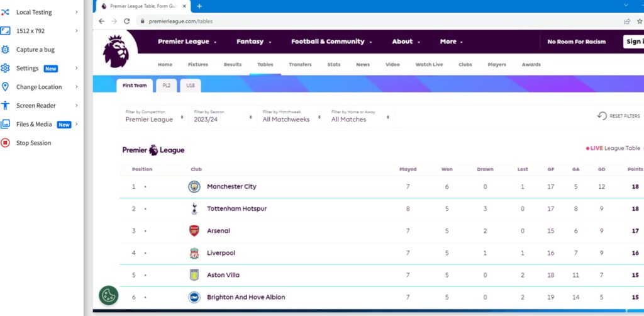Click the Points column header

click(635, 169)
